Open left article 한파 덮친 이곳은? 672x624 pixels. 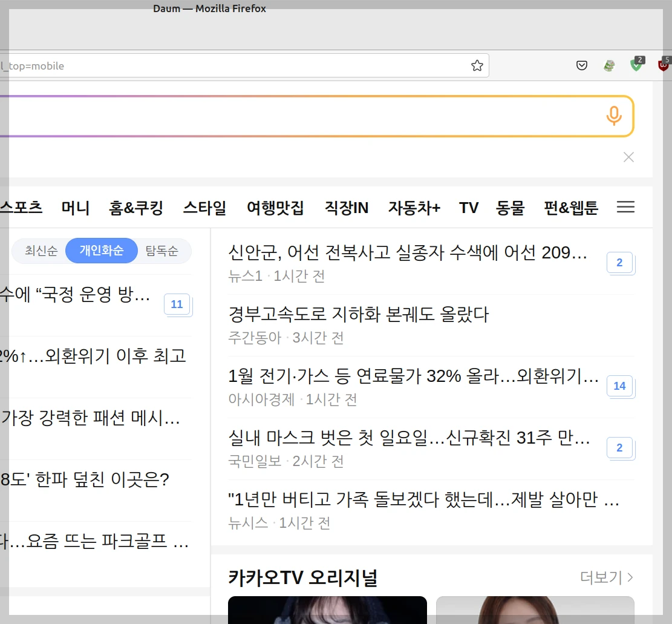coord(85,479)
